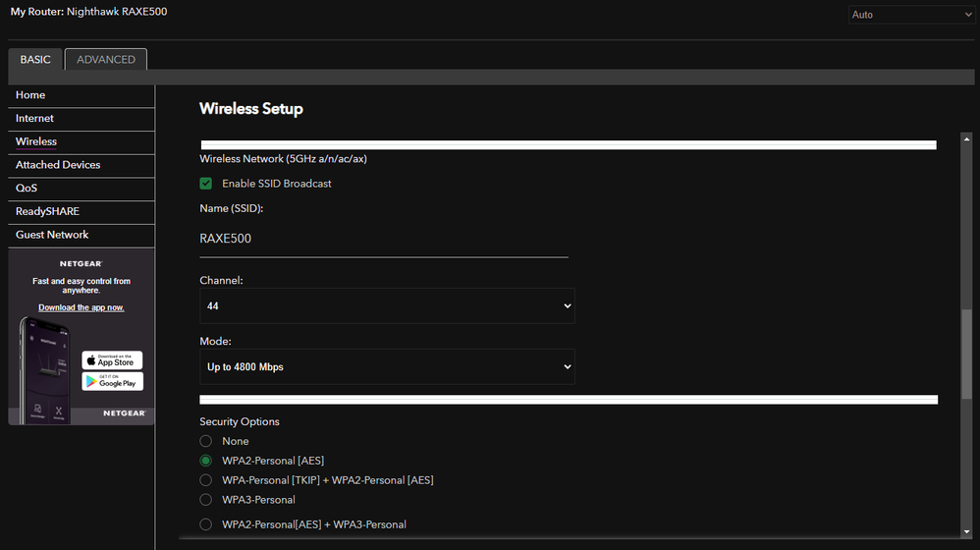This screenshot has width=980, height=550.
Task: Enable SSID Broadcast checkbox toggle
Action: [x=206, y=184]
